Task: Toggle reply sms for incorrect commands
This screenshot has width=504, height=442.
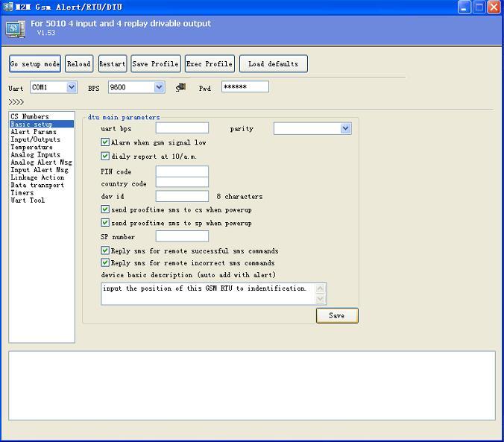Action: pyautogui.click(x=105, y=262)
